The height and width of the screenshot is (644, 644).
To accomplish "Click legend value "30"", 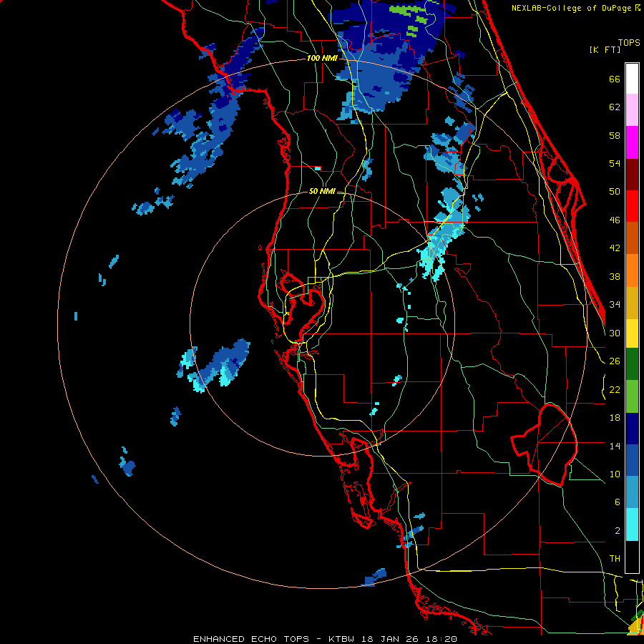I will tap(615, 333).
